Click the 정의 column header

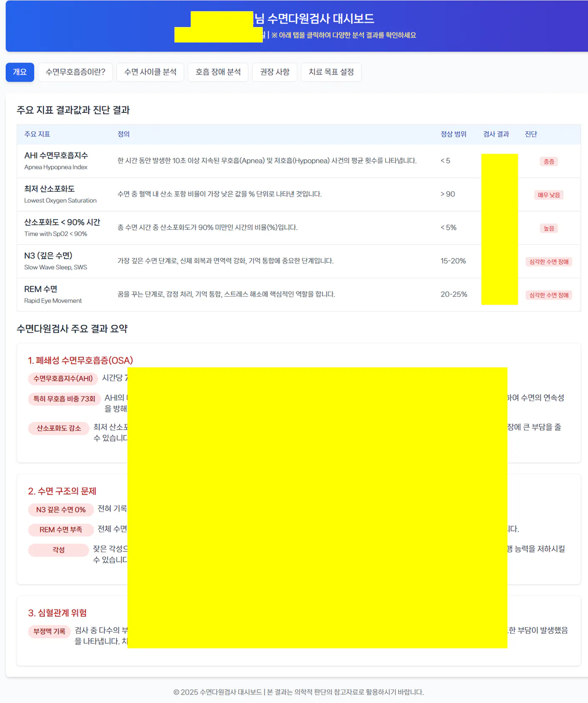tap(124, 134)
